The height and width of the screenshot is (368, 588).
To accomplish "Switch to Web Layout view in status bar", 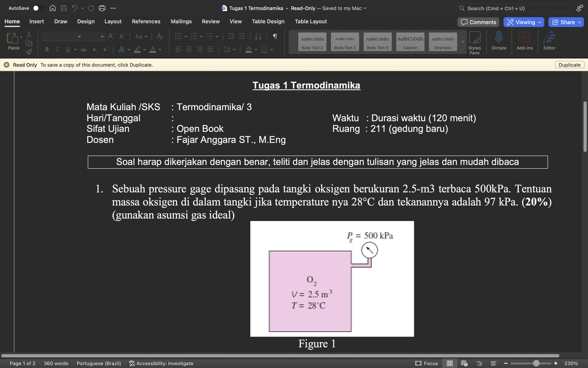I will pos(464,363).
